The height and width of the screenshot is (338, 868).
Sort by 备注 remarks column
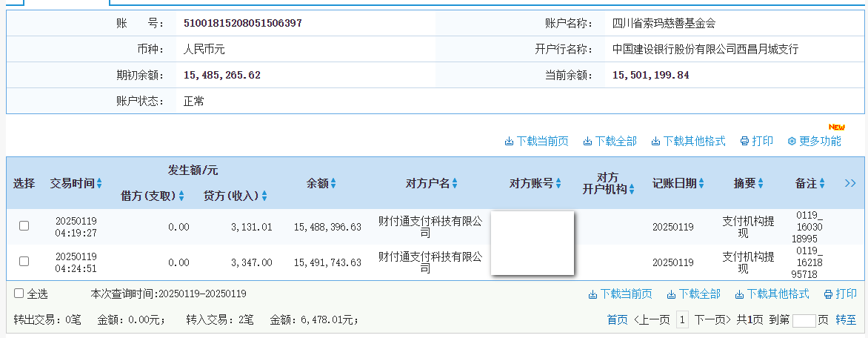[x=822, y=183]
